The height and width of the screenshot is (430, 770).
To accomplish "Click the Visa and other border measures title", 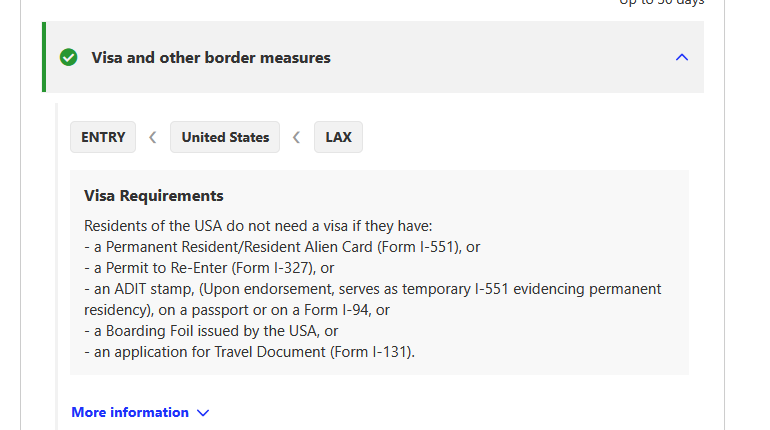I will pos(211,57).
